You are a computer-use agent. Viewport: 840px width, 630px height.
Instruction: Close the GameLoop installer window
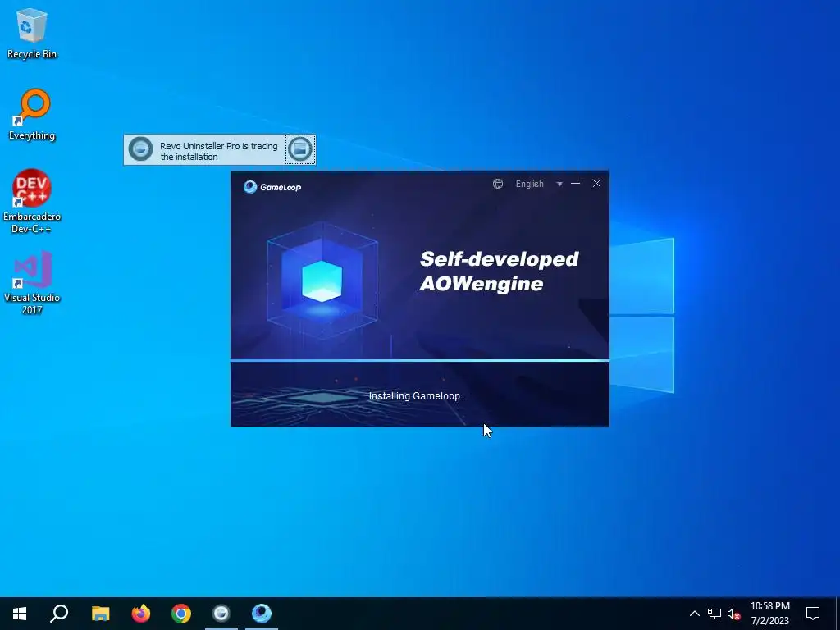point(596,184)
